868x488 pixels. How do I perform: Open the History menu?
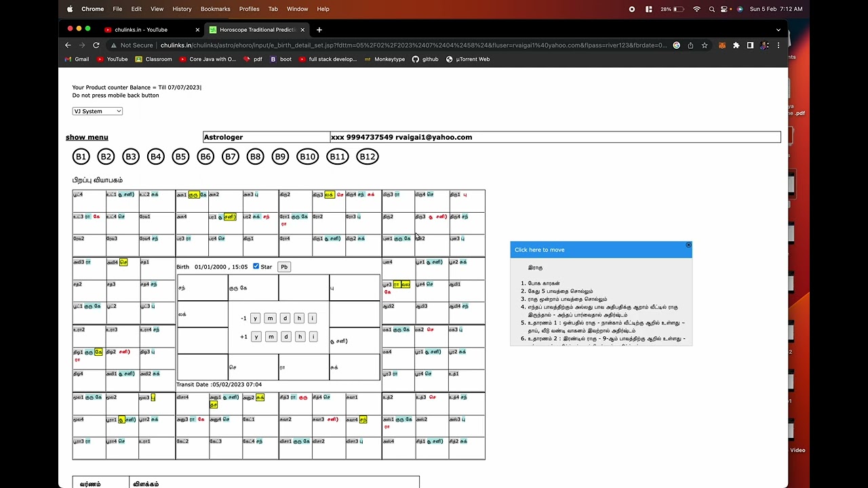click(x=182, y=9)
